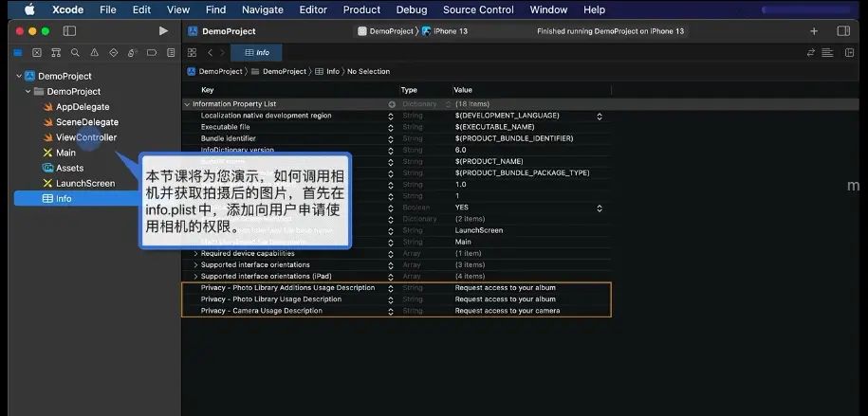This screenshot has height=416, width=868.
Task: Click the 'Finished running DemoProject' status
Action: [611, 31]
